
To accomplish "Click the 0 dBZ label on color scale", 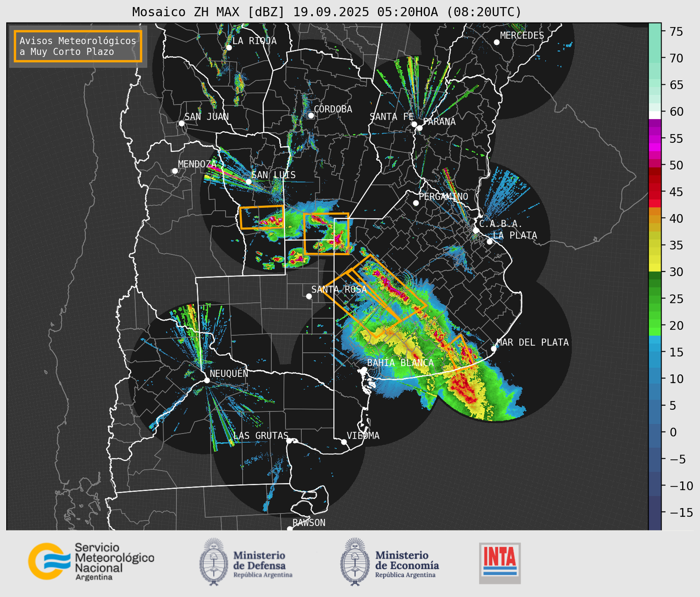I will click(x=673, y=432).
